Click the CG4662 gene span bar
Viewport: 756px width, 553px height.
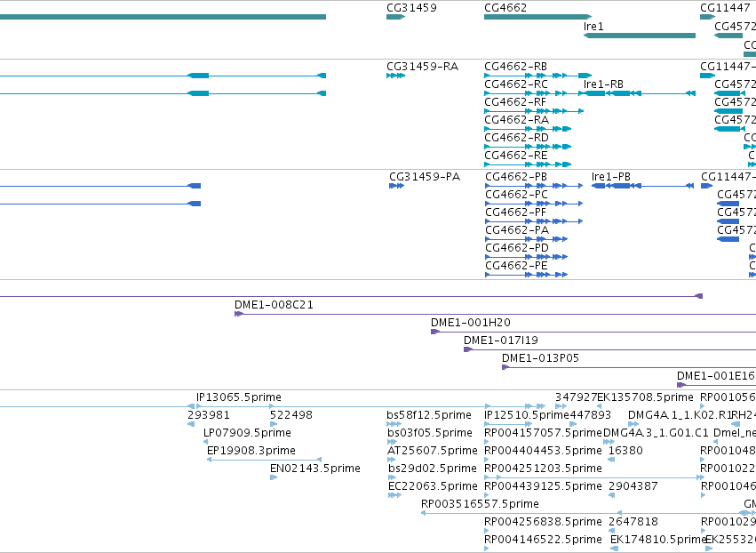tap(537, 17)
